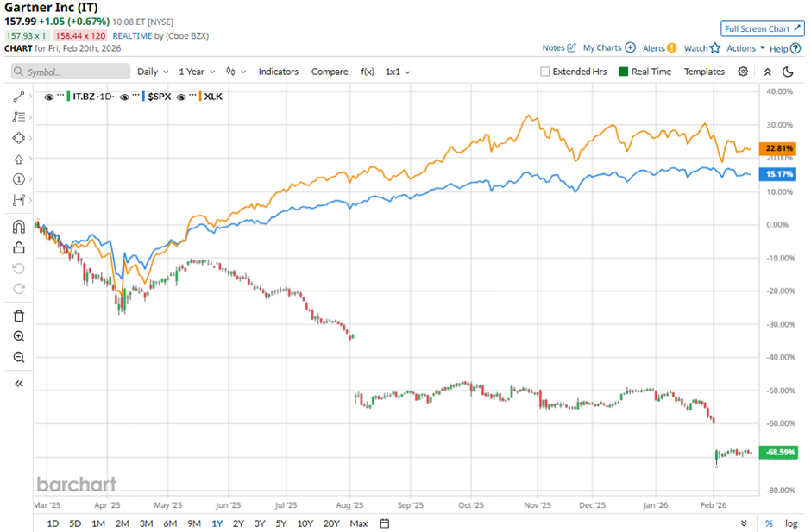Select the trend line drawing tool
Screen dimensions: 811x532
19,97
